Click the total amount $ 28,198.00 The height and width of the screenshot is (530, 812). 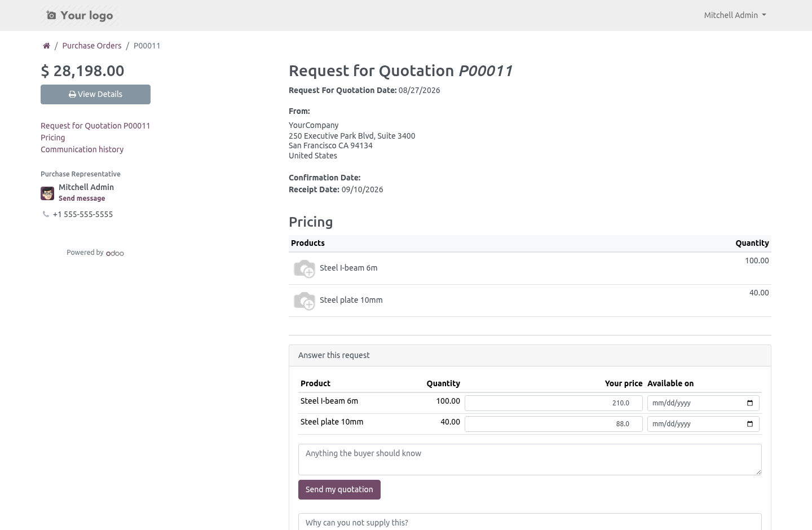pos(82,71)
